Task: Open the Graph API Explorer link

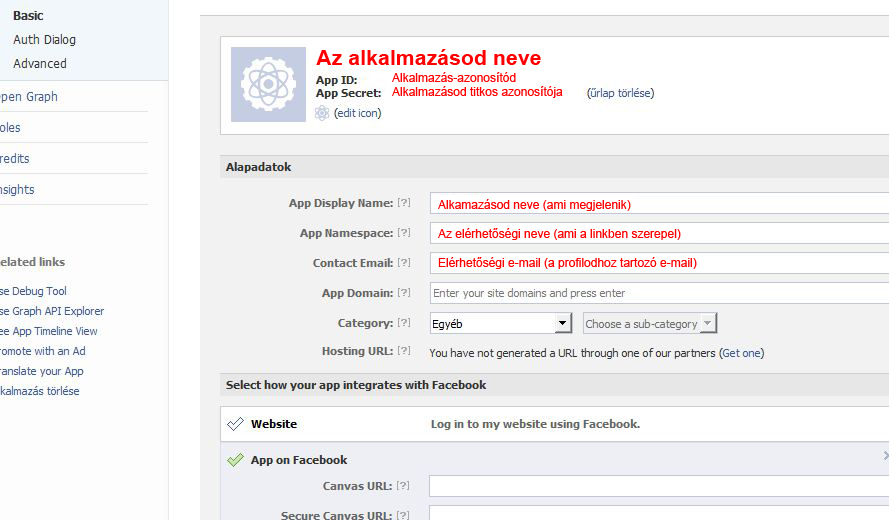Action: coord(52,311)
